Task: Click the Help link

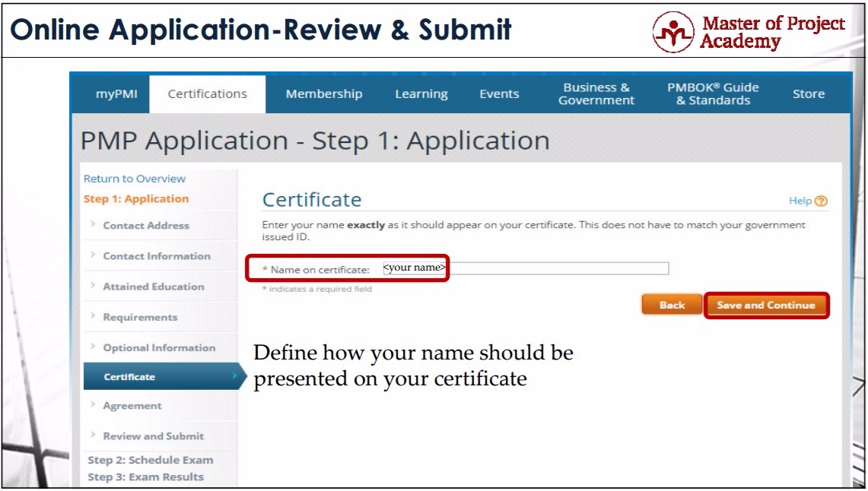Action: click(x=800, y=201)
